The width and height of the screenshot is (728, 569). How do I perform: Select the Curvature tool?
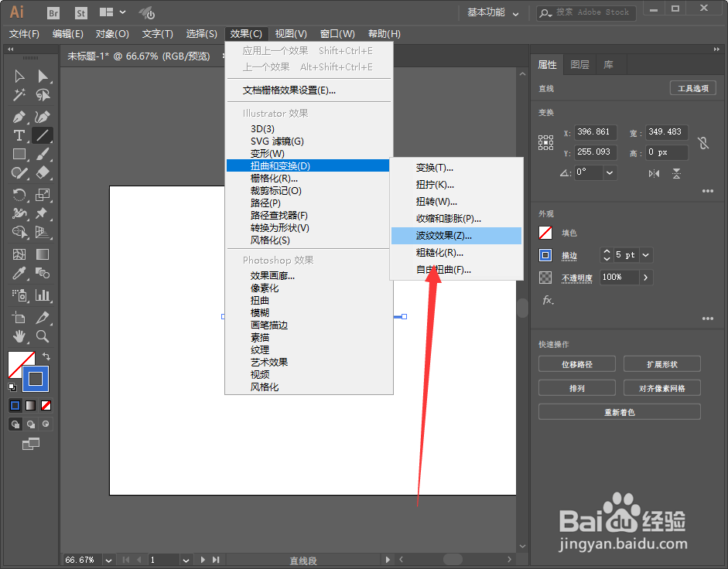(43, 117)
